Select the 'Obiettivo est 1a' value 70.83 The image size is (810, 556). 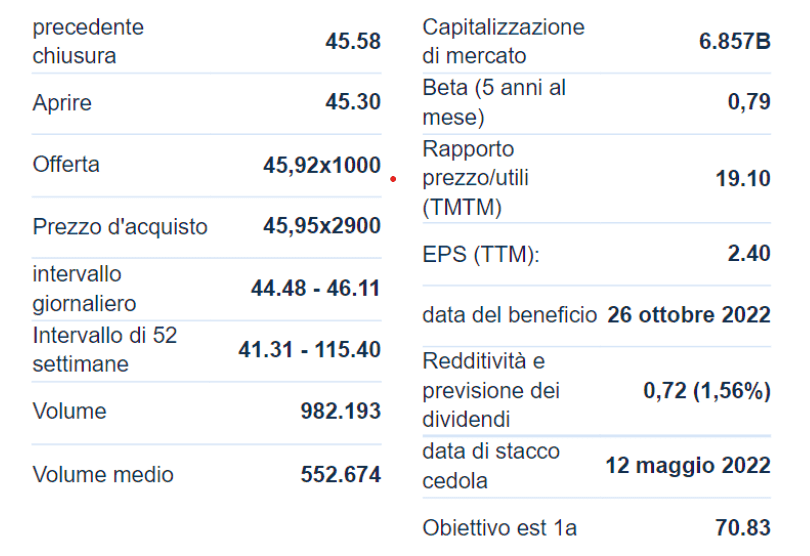(x=743, y=527)
